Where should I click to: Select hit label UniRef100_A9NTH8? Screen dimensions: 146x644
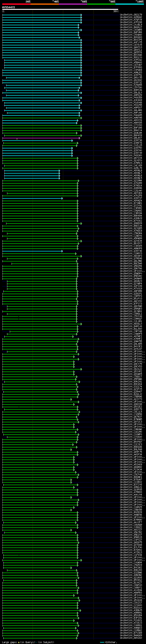click(x=131, y=118)
